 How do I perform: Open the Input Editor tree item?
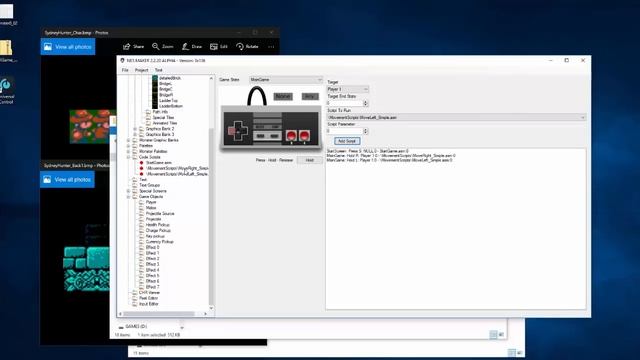pyautogui.click(x=149, y=304)
